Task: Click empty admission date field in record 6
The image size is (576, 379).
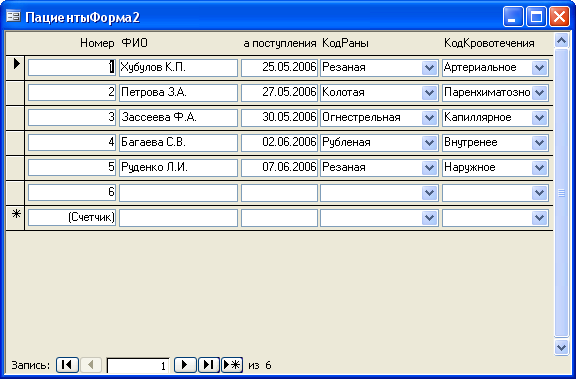Action: point(279,193)
